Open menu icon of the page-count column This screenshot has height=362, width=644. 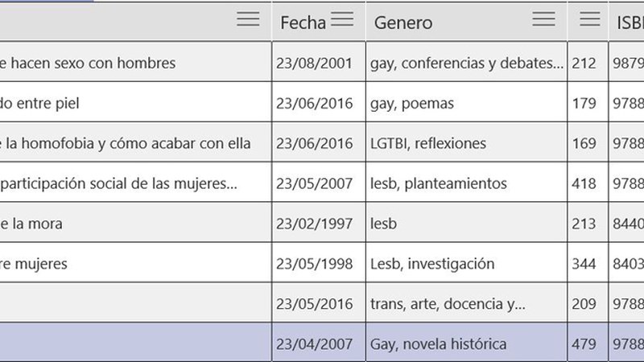pyautogui.click(x=590, y=19)
